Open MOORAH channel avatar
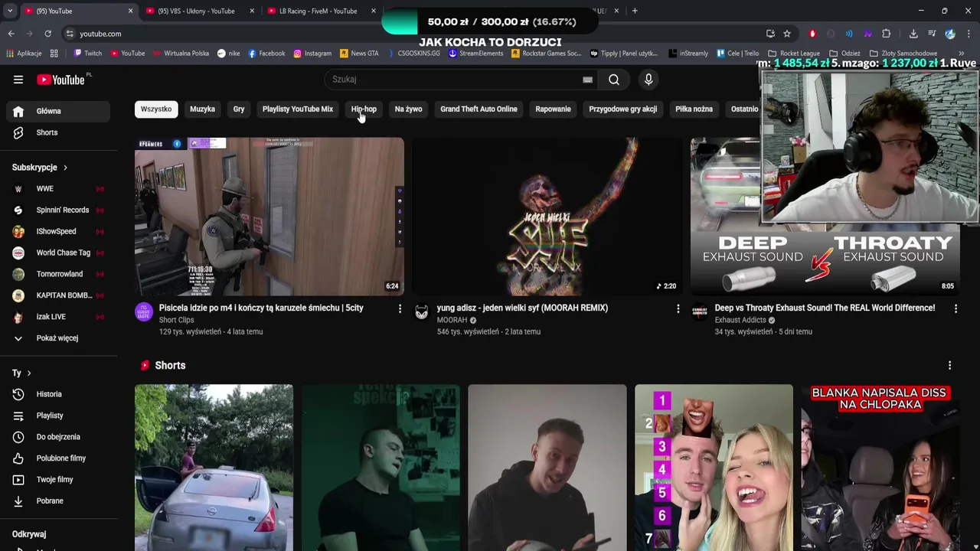Viewport: 980px width, 551px height. [x=422, y=311]
